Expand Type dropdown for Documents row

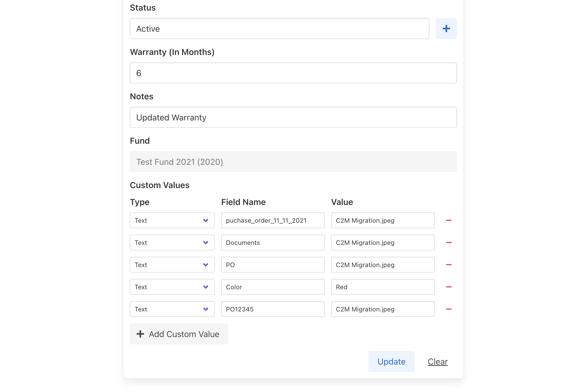coord(172,242)
